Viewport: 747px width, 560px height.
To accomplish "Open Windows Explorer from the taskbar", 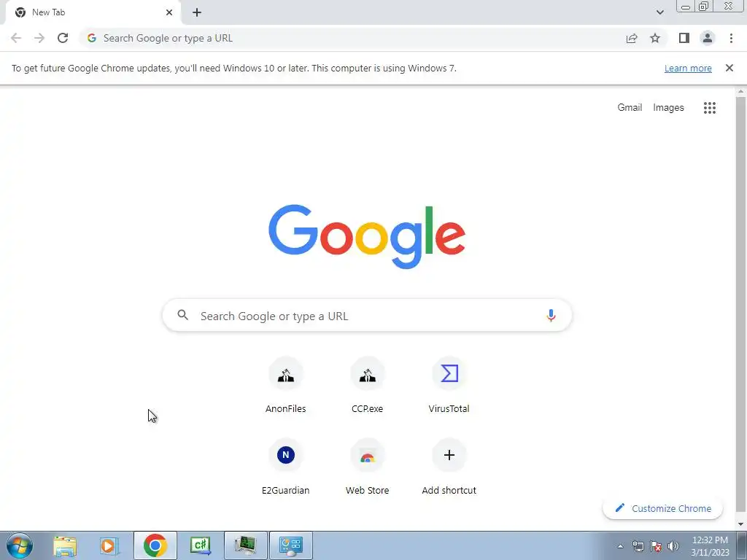I will [65, 545].
